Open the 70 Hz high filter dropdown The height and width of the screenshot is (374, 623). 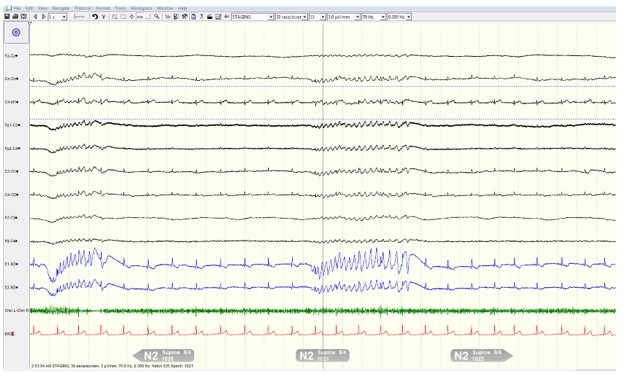[374, 17]
